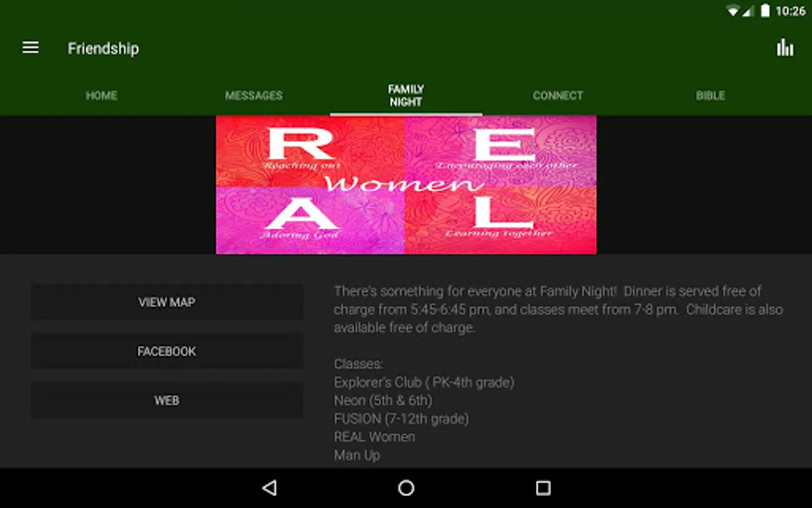The height and width of the screenshot is (508, 812).
Task: Click the VIEW MAP button
Action: coord(167,302)
